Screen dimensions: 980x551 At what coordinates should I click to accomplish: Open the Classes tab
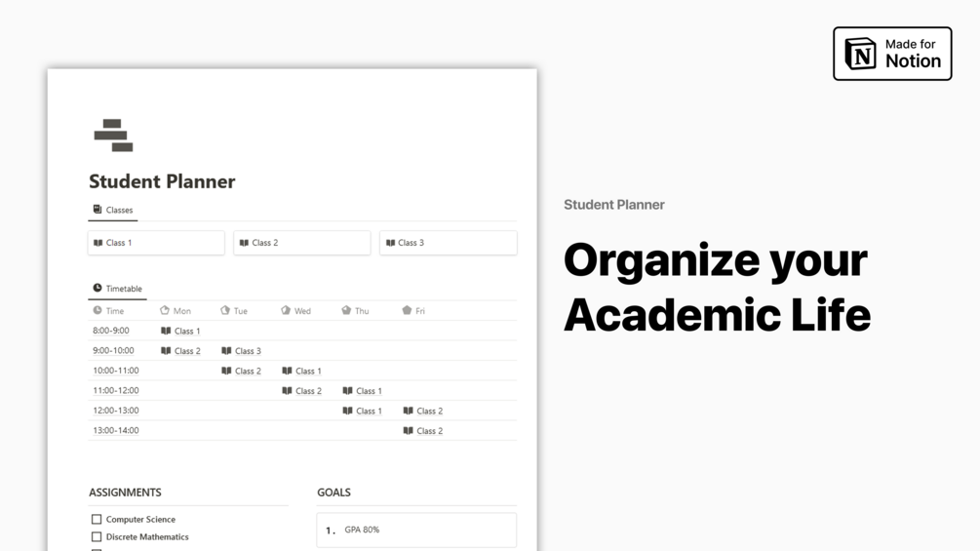113,210
